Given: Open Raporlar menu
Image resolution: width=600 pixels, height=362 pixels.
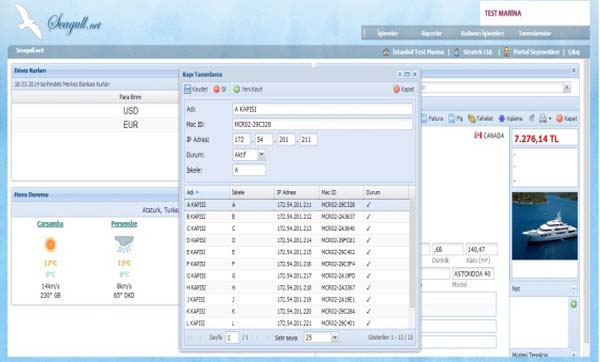Looking at the screenshot, I should 431,34.
